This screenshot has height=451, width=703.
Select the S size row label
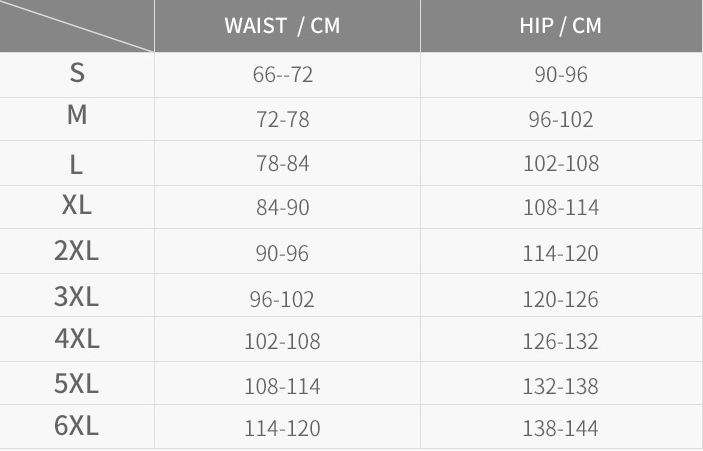coord(77,73)
